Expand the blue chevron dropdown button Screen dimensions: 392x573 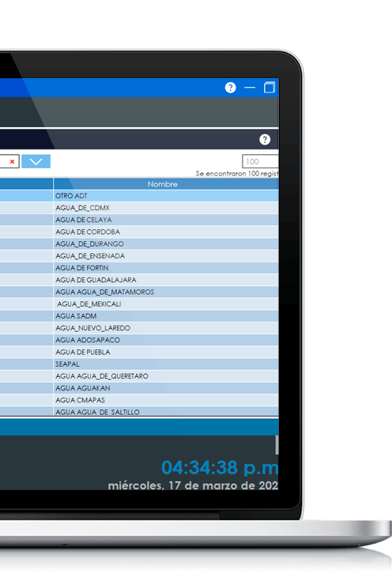(36, 161)
